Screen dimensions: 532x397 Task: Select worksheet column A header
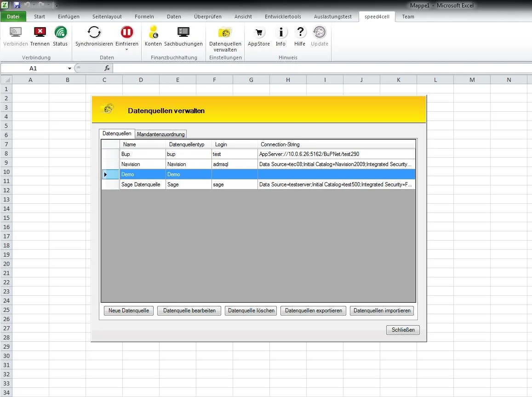pos(30,80)
